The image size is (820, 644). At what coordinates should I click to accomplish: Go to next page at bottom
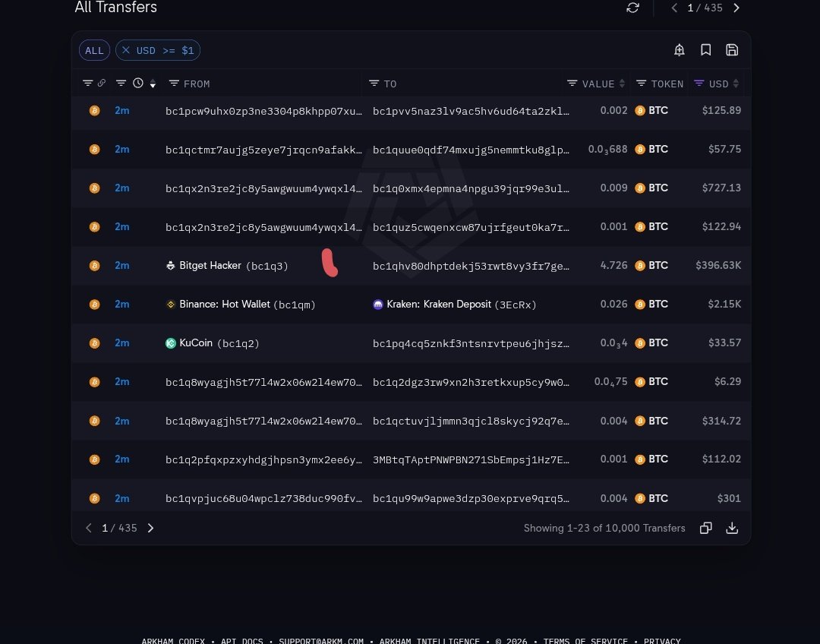(x=150, y=529)
